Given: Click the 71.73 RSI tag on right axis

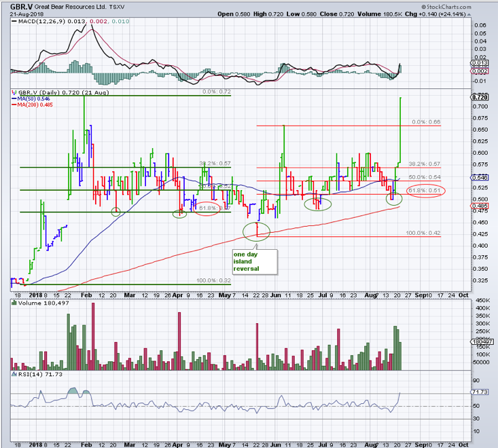Looking at the screenshot, I should point(479,392).
